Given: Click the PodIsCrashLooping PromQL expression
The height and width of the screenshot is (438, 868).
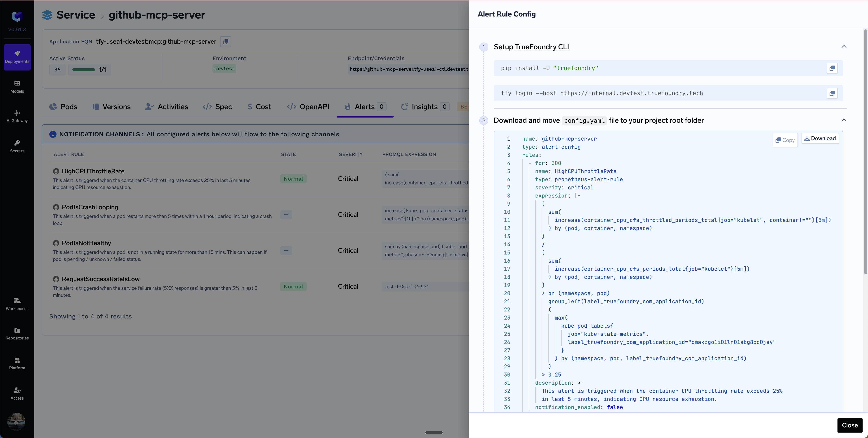Looking at the screenshot, I should pos(425,215).
